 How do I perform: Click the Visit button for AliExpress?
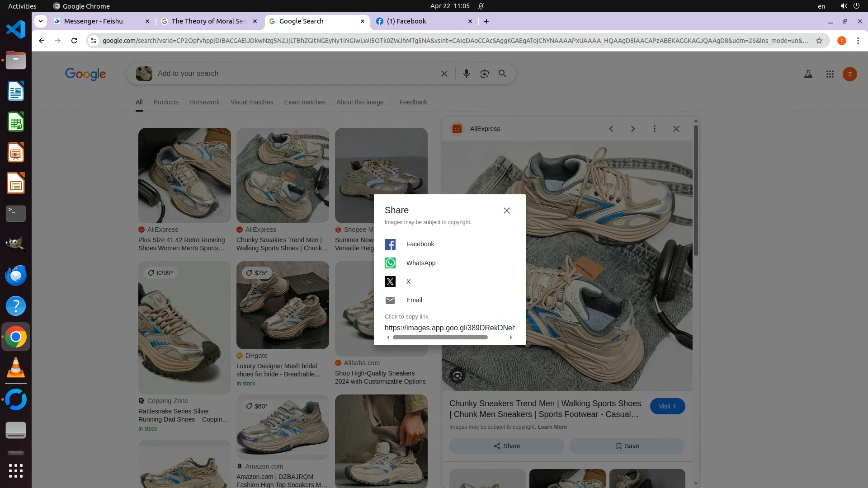(667, 406)
